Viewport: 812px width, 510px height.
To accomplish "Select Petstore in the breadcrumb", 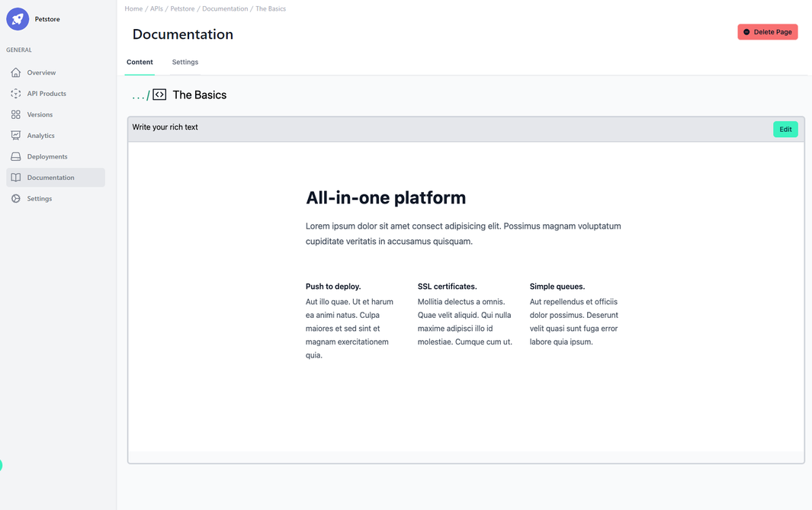I will point(182,8).
